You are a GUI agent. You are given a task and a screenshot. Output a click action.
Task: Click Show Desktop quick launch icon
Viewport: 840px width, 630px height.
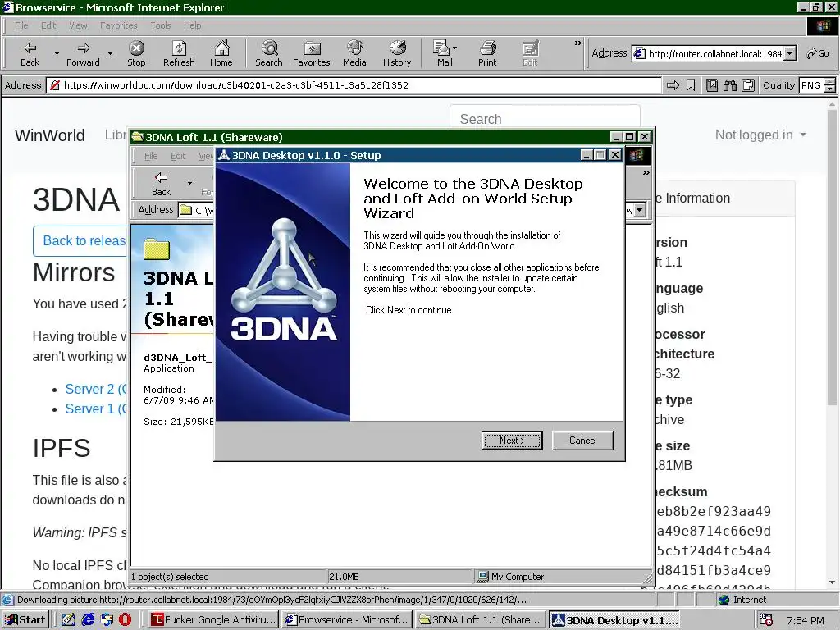tap(69, 620)
